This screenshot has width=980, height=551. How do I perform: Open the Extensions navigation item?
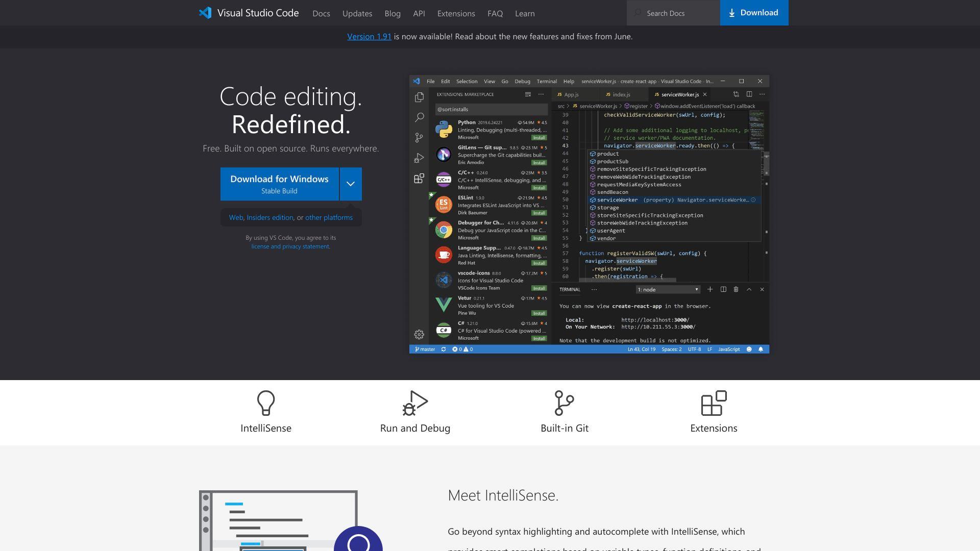pos(456,13)
